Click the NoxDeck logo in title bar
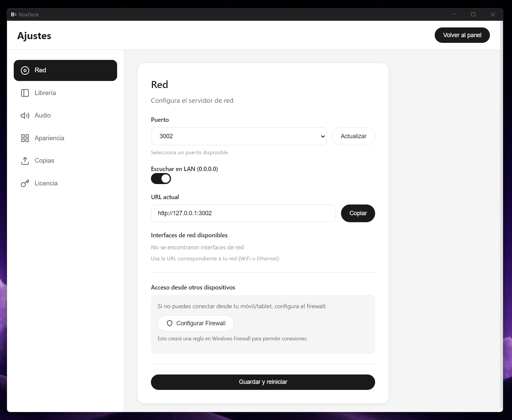Image resolution: width=512 pixels, height=420 pixels. pyautogui.click(x=14, y=14)
